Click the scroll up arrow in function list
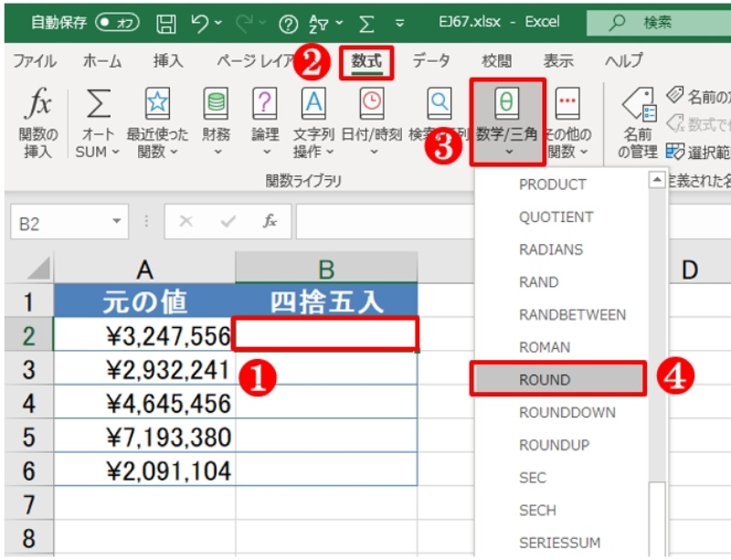The width and height of the screenshot is (731, 560). [657, 181]
